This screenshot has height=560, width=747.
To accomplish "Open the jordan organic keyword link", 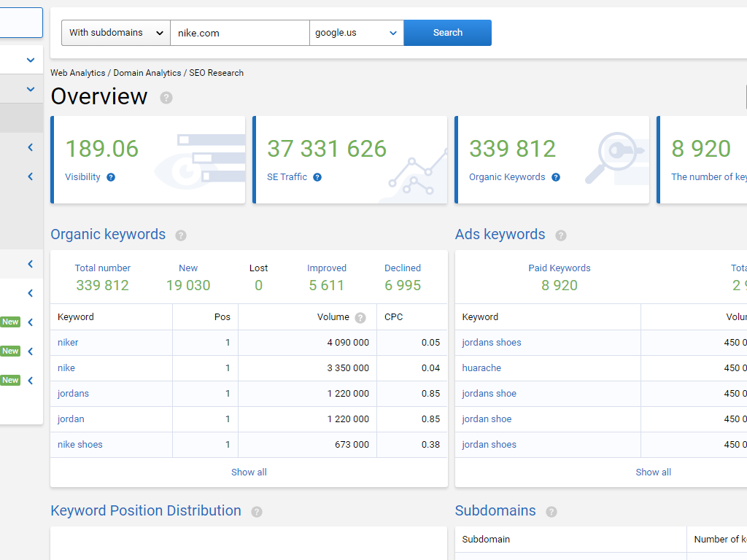I will [71, 419].
